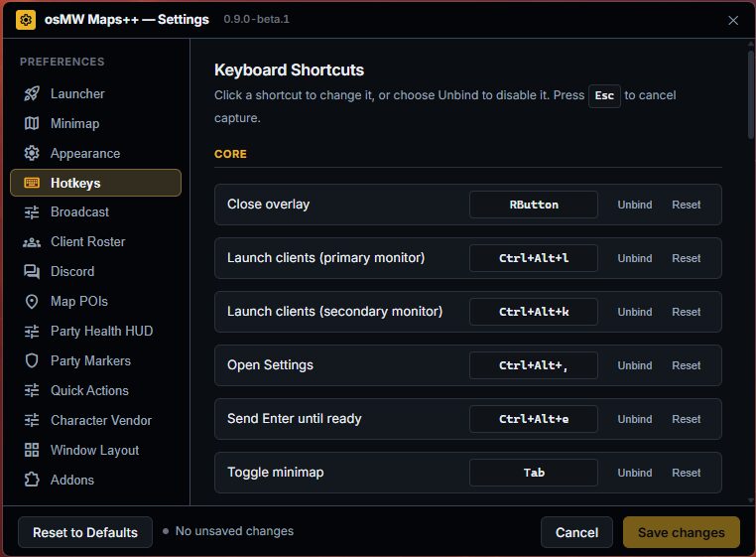Click the Addons puzzle piece icon
The image size is (756, 557).
(32, 480)
